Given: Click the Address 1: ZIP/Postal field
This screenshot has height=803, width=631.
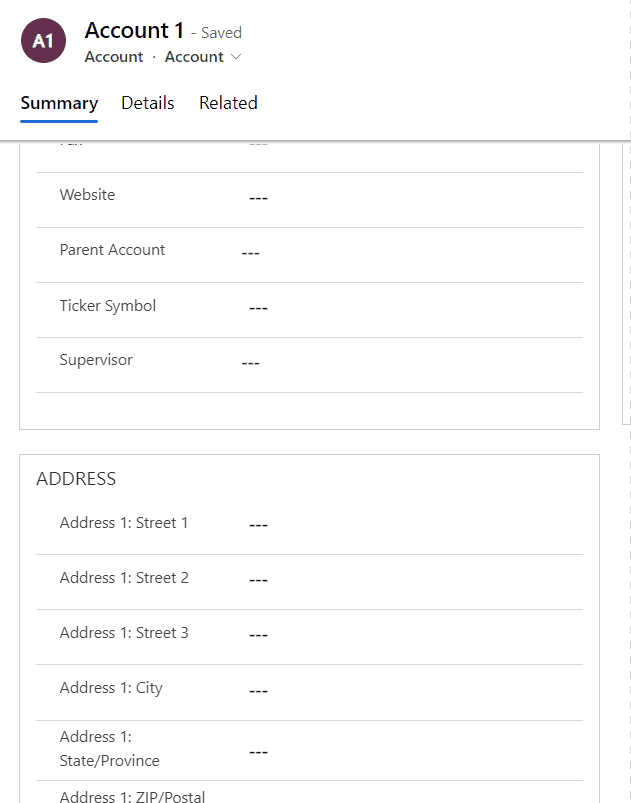Looking at the screenshot, I should click(x=258, y=795).
